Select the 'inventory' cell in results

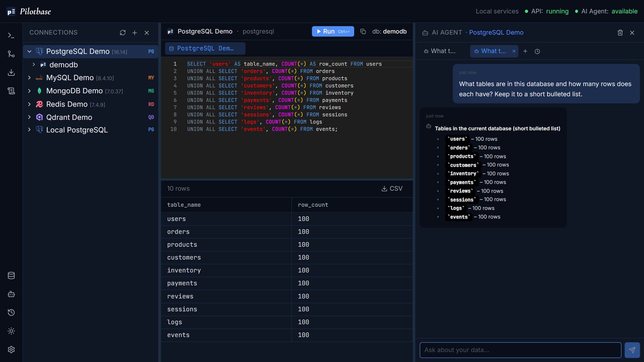coord(226,270)
